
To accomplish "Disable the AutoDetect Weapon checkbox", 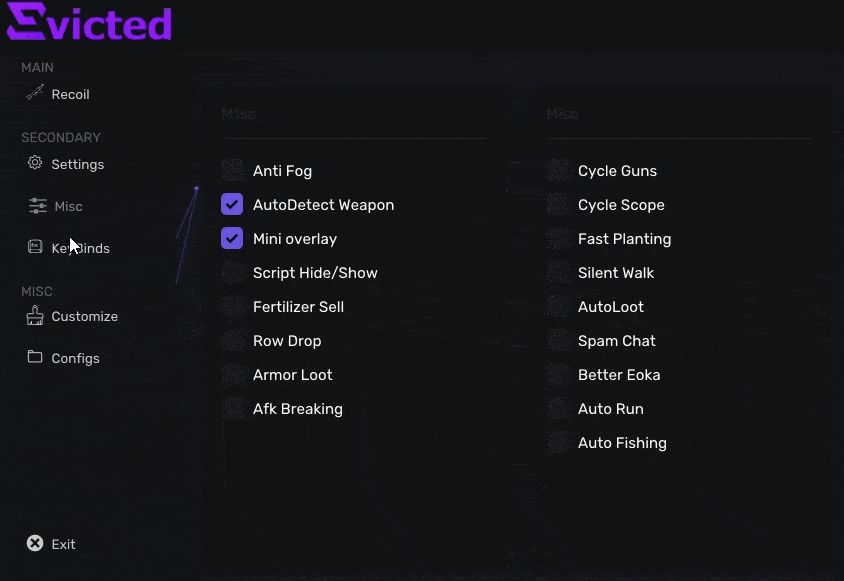I will (232, 205).
